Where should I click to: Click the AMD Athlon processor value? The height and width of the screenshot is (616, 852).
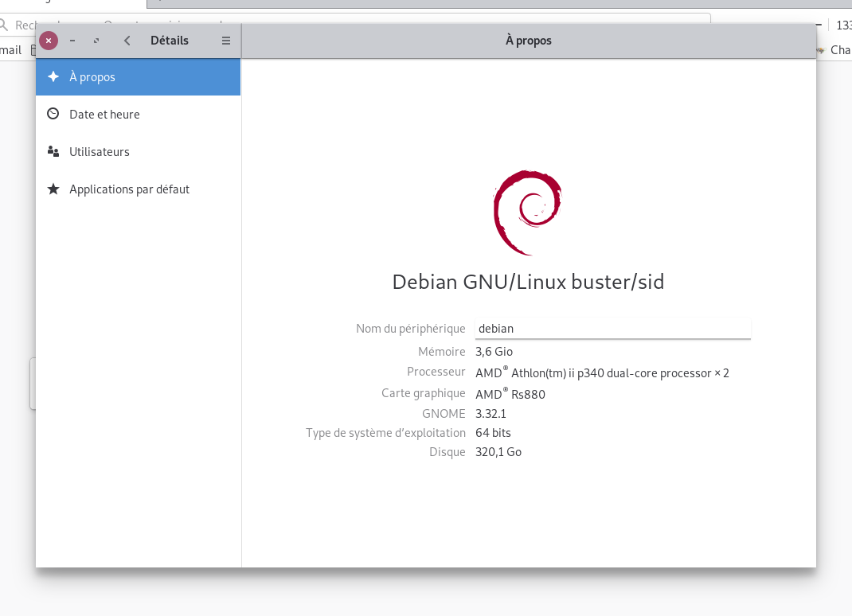click(x=602, y=372)
